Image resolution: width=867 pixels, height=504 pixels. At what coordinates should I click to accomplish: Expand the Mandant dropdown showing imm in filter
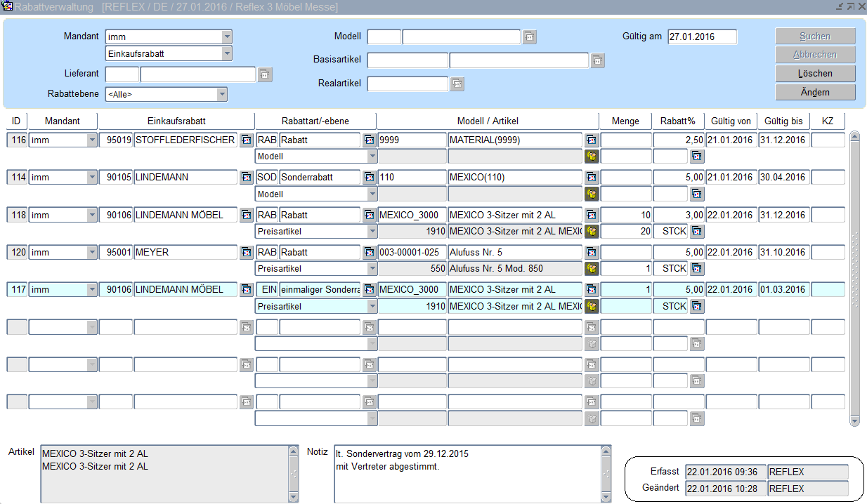point(226,37)
